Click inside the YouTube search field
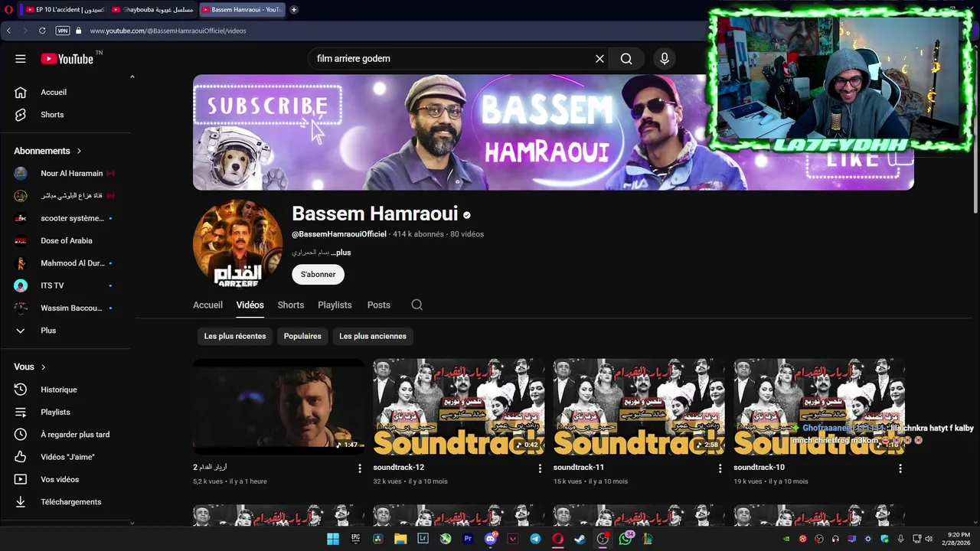This screenshot has height=551, width=980. coord(452,59)
